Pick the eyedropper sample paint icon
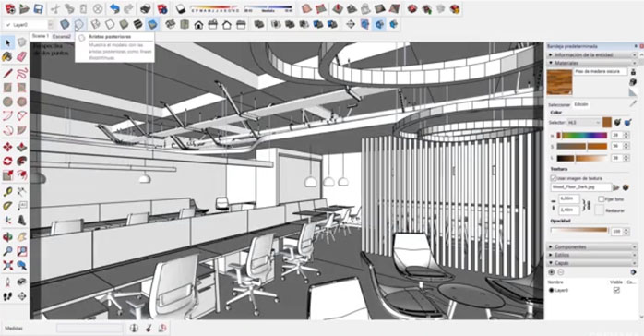 633,103
